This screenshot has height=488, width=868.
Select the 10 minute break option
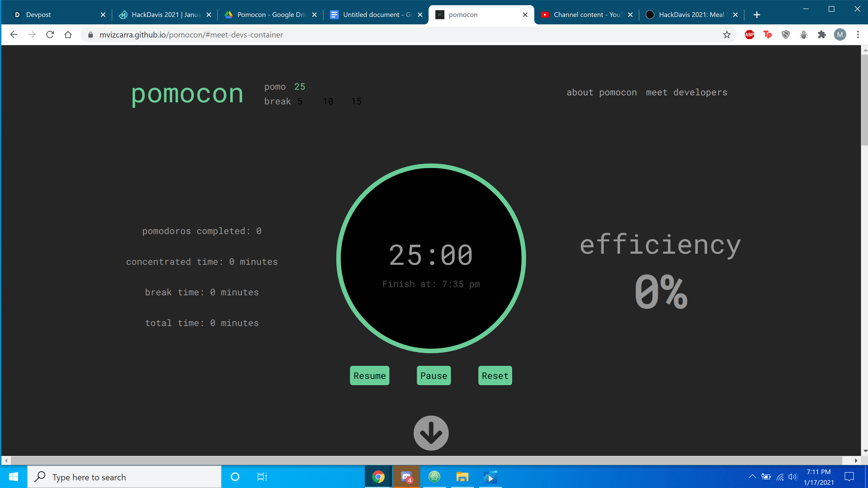[x=328, y=101]
